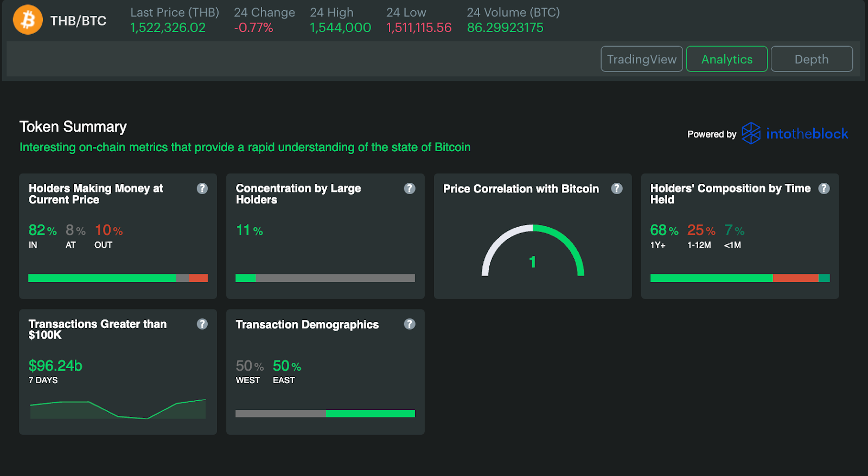This screenshot has width=868, height=476.
Task: Click the 25% 1-12M holders value
Action: click(x=701, y=230)
